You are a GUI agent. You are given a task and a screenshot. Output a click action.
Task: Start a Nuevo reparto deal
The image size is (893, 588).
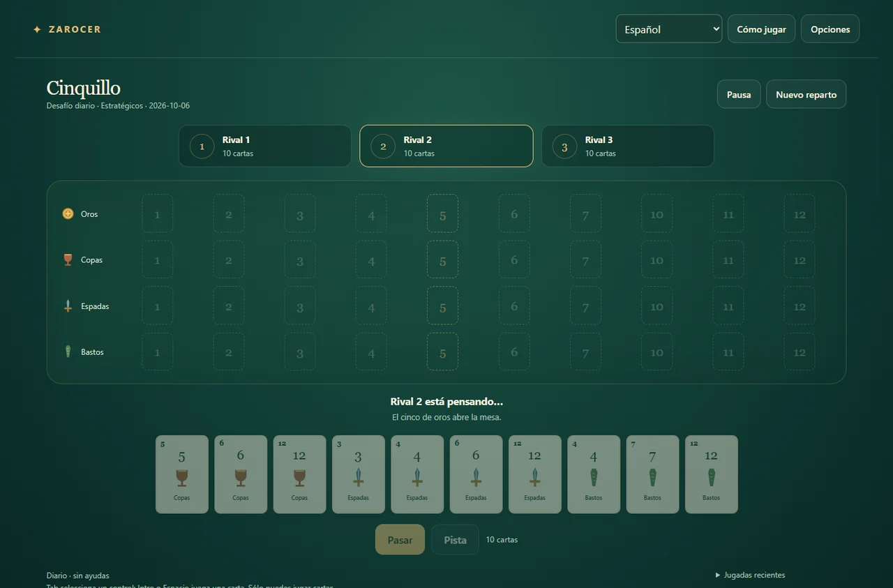pos(806,94)
